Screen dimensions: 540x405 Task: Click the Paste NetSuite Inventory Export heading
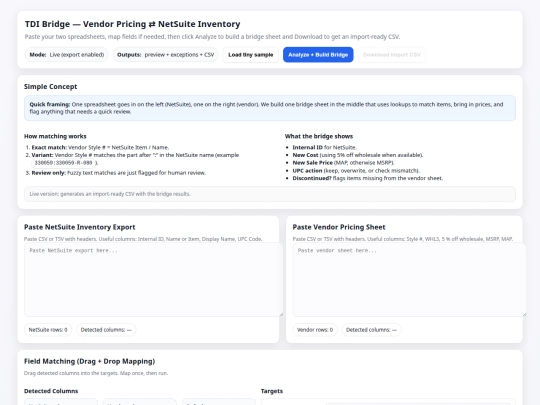click(80, 227)
